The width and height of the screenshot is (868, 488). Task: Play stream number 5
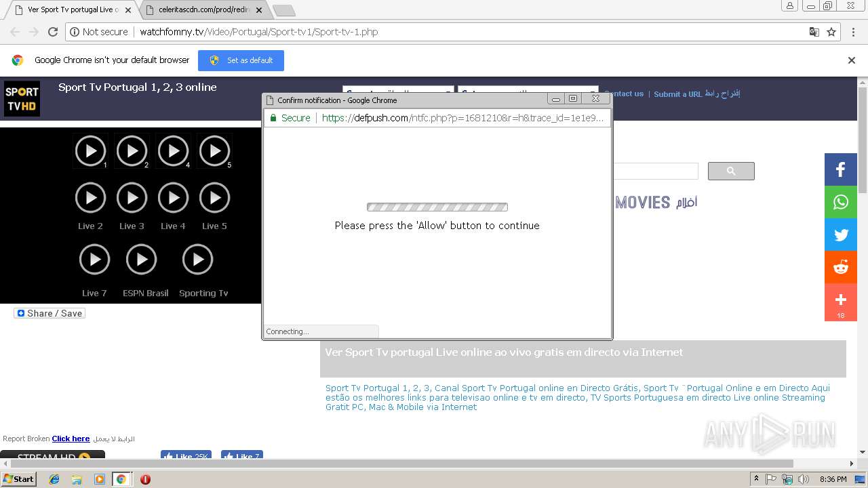coord(215,151)
